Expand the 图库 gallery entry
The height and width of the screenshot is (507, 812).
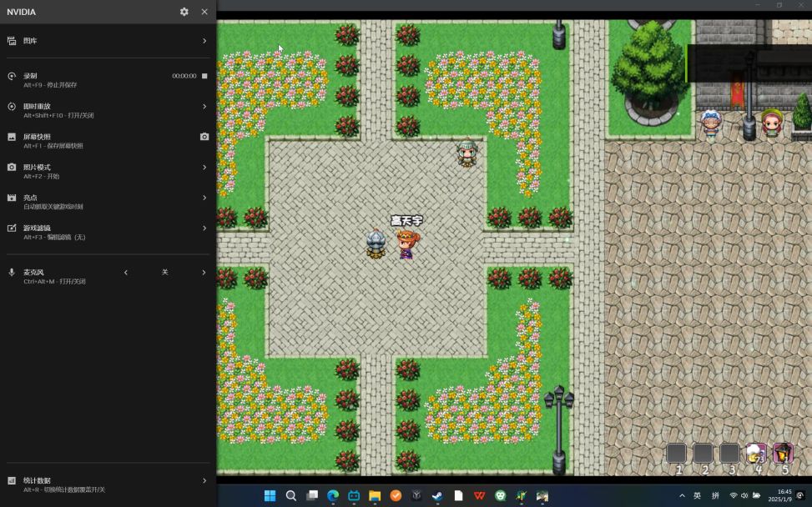[204, 41]
